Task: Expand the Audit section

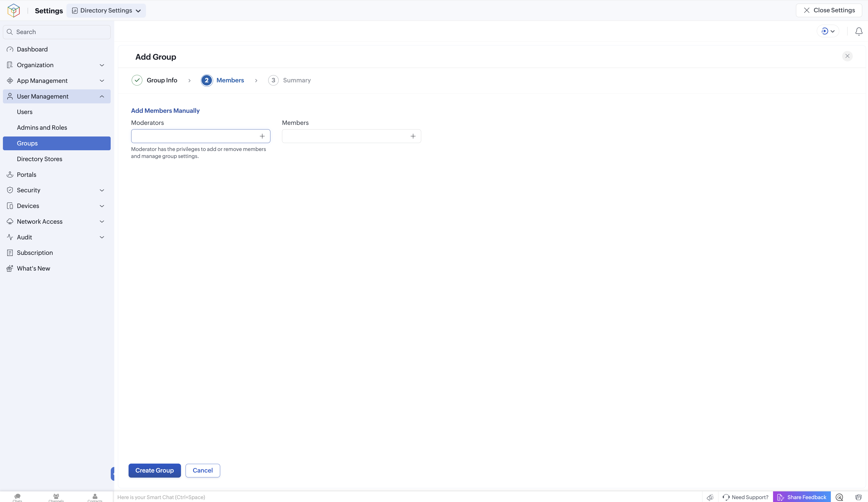Action: pos(57,237)
